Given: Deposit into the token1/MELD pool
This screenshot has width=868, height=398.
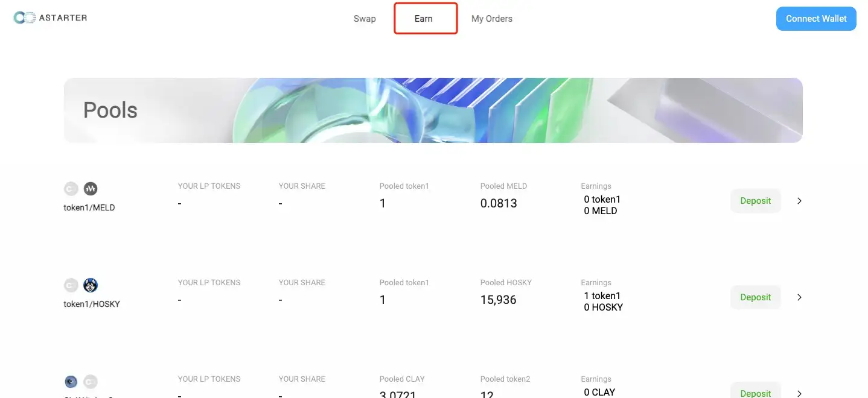Looking at the screenshot, I should [755, 201].
